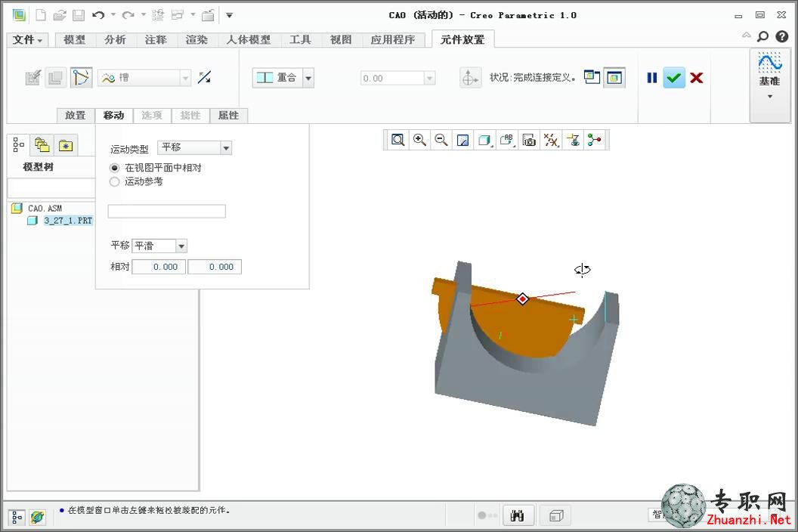Click the Zoom In magnifier icon
Screen dimensions: 798x532
click(x=420, y=140)
